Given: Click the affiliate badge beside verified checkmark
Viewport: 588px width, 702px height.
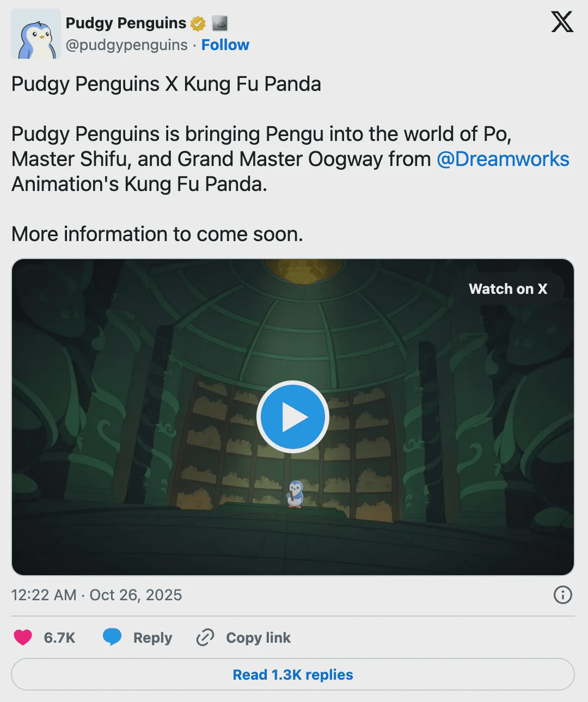Looking at the screenshot, I should [219, 23].
